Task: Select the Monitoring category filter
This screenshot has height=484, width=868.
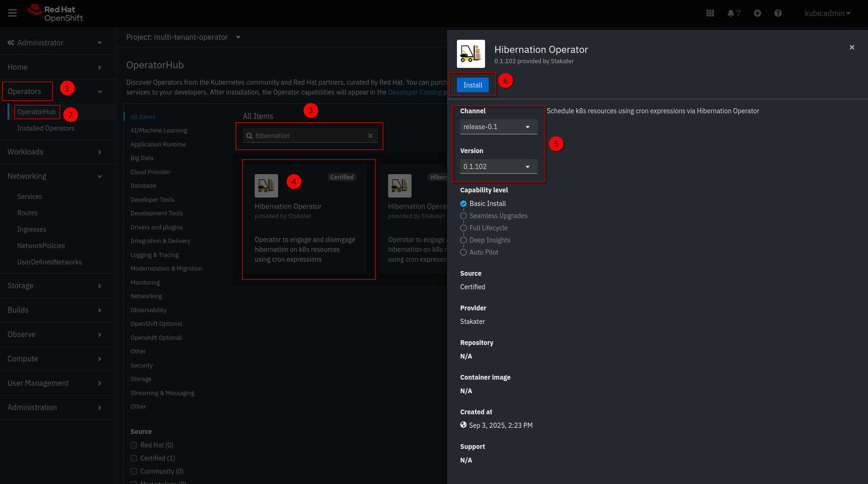Action: click(145, 282)
